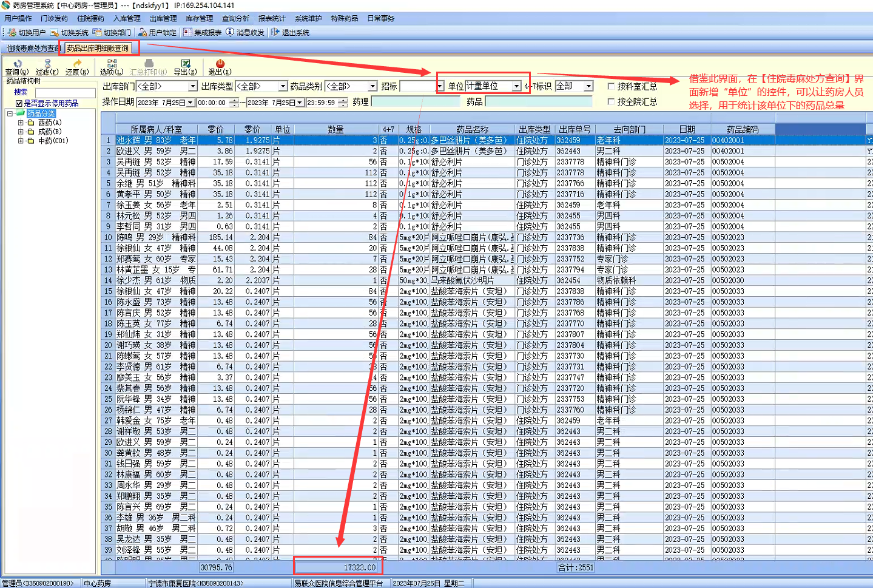The width and height of the screenshot is (873, 588).
Task: Click the 药品名称 column header
Action: coord(472,129)
